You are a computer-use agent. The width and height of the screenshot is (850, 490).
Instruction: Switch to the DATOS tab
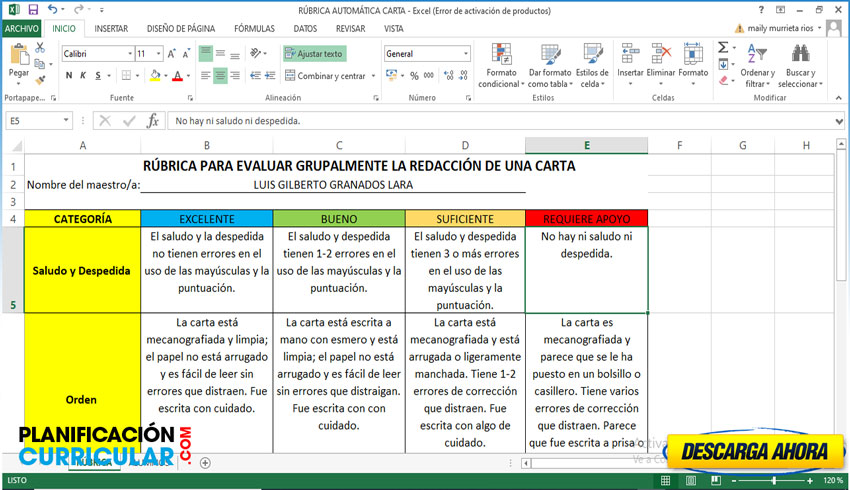tap(305, 29)
